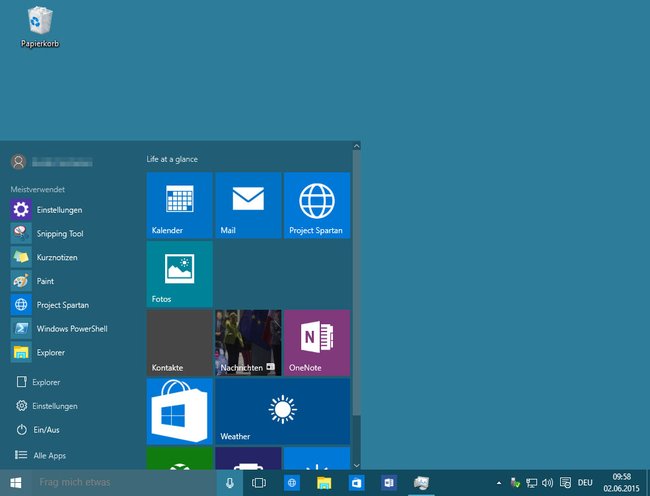The width and height of the screenshot is (650, 496).
Task: Open the Papierkorb recycle bin icon
Action: click(x=40, y=27)
